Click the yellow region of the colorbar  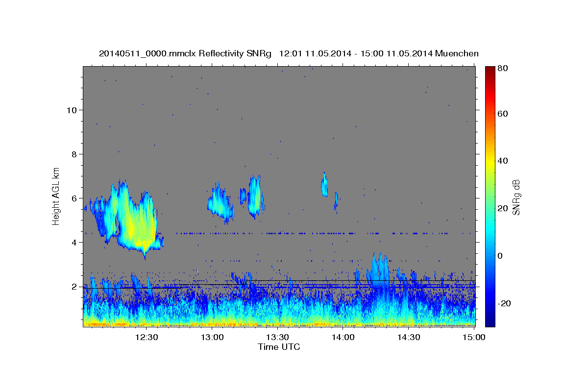[490, 162]
